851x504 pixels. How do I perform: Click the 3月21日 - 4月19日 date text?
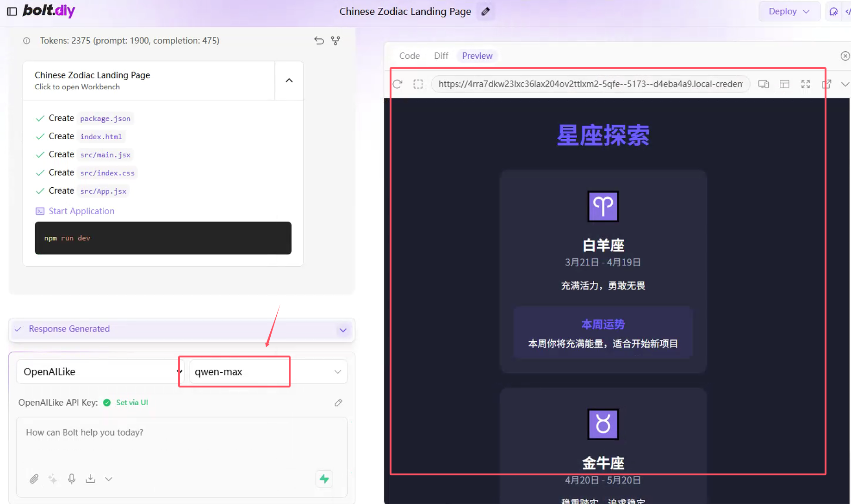(603, 262)
